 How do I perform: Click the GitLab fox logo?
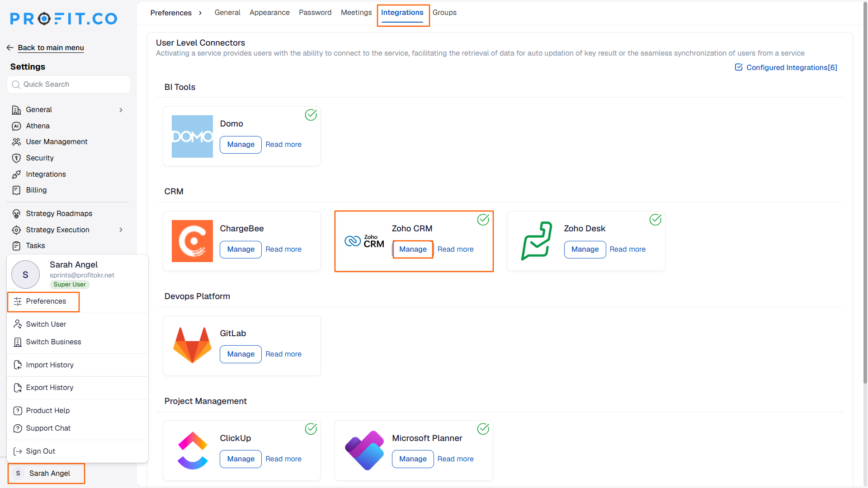coord(192,346)
